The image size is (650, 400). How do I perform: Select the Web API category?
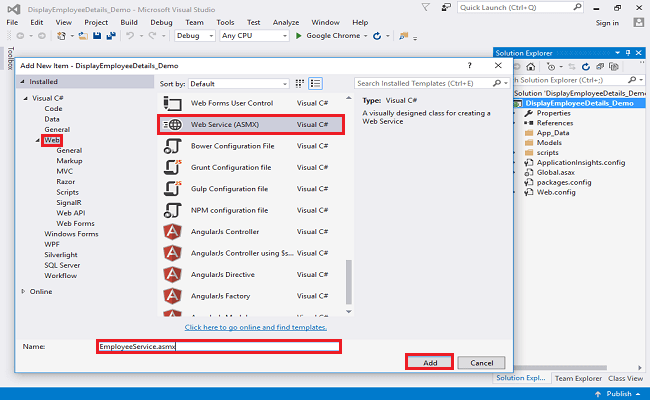tap(71, 213)
